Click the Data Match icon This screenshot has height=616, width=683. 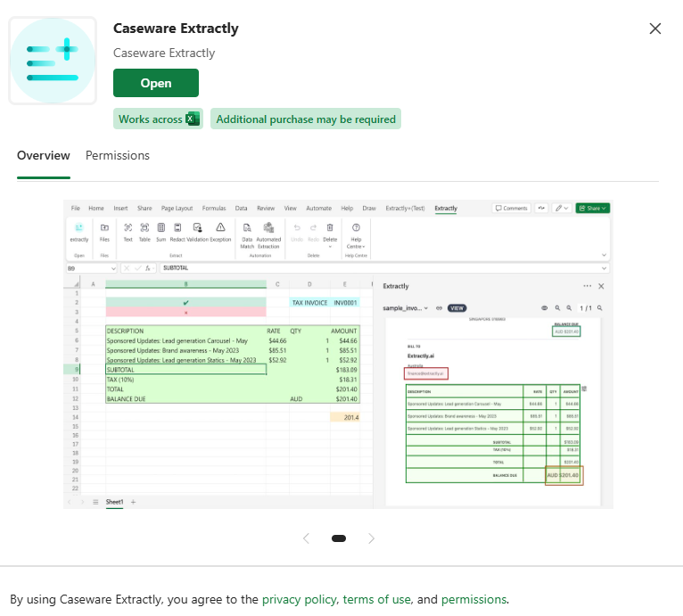coord(247,228)
